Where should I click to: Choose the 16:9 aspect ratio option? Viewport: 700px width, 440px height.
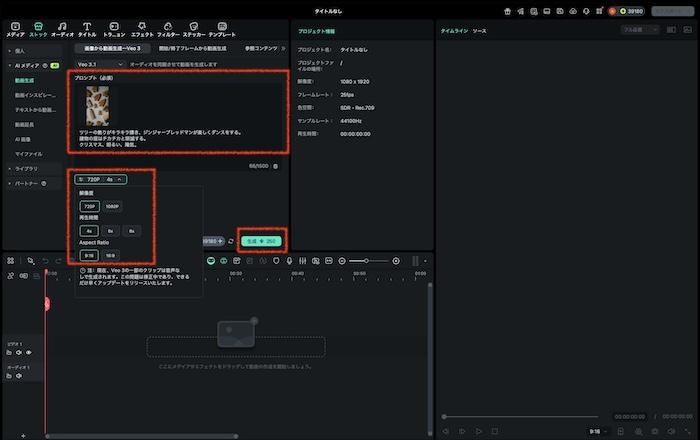pyautogui.click(x=112, y=255)
